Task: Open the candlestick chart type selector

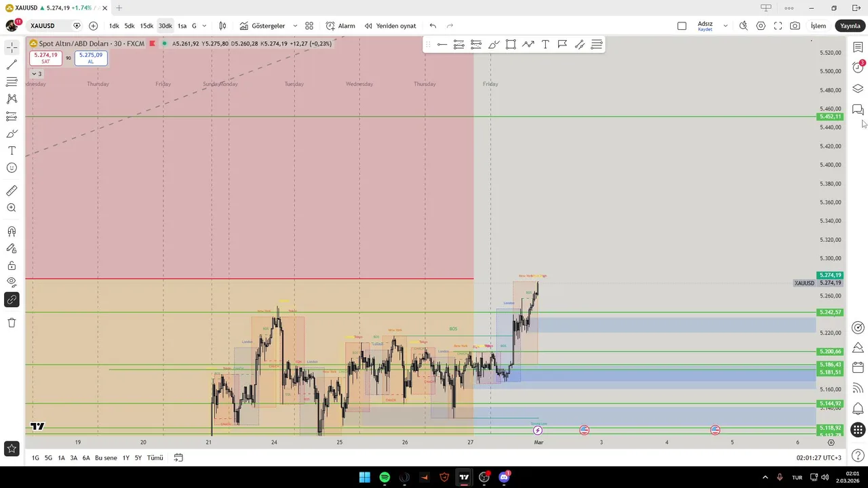Action: [222, 26]
